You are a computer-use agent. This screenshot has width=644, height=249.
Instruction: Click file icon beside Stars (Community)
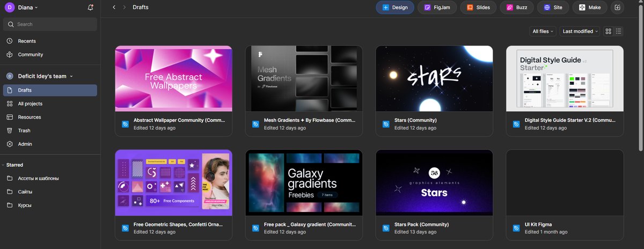[x=386, y=124]
